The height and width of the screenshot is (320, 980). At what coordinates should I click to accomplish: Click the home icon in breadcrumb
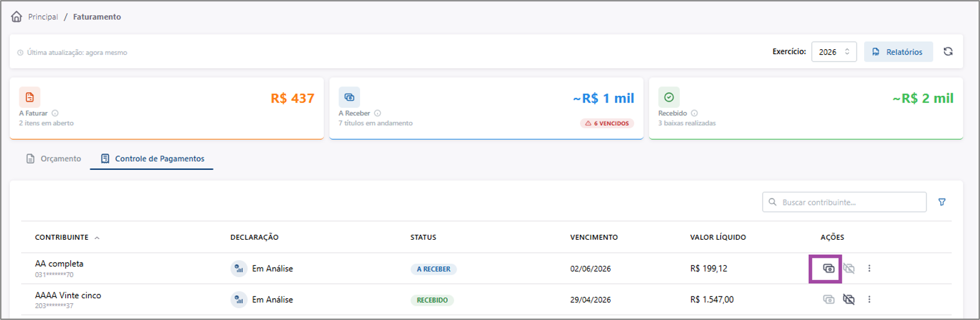[x=17, y=17]
